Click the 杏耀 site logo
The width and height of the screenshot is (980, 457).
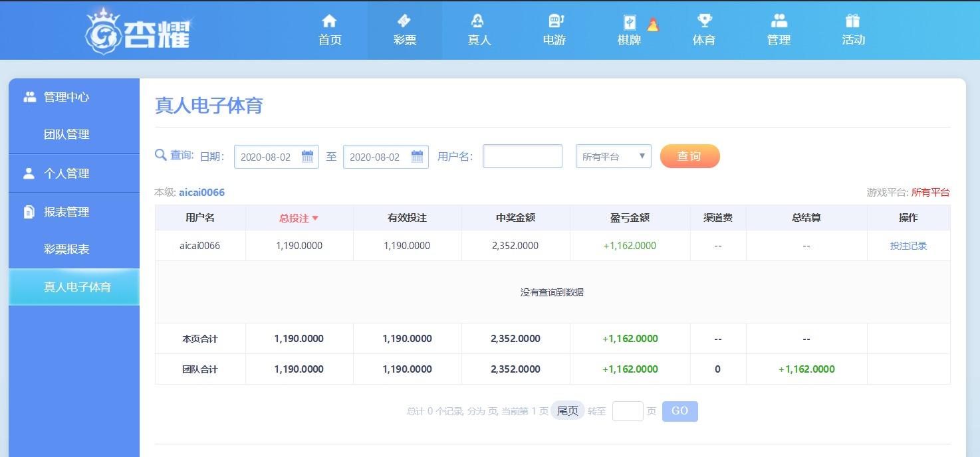138,31
